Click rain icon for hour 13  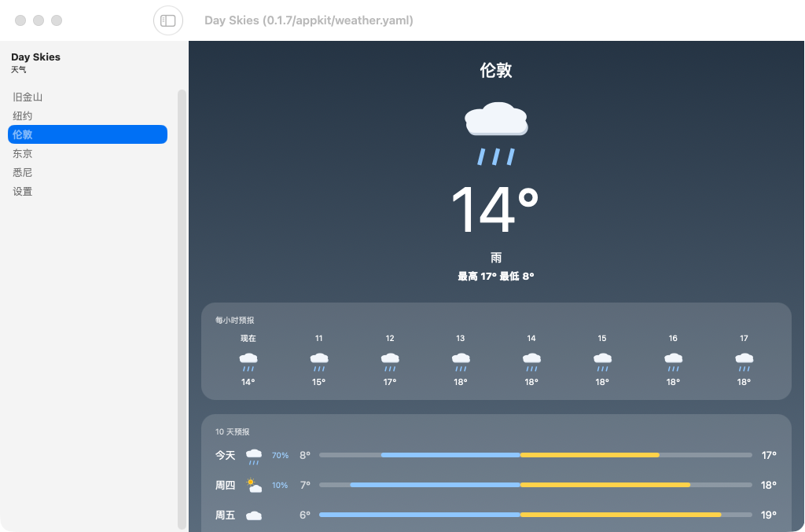461,361
